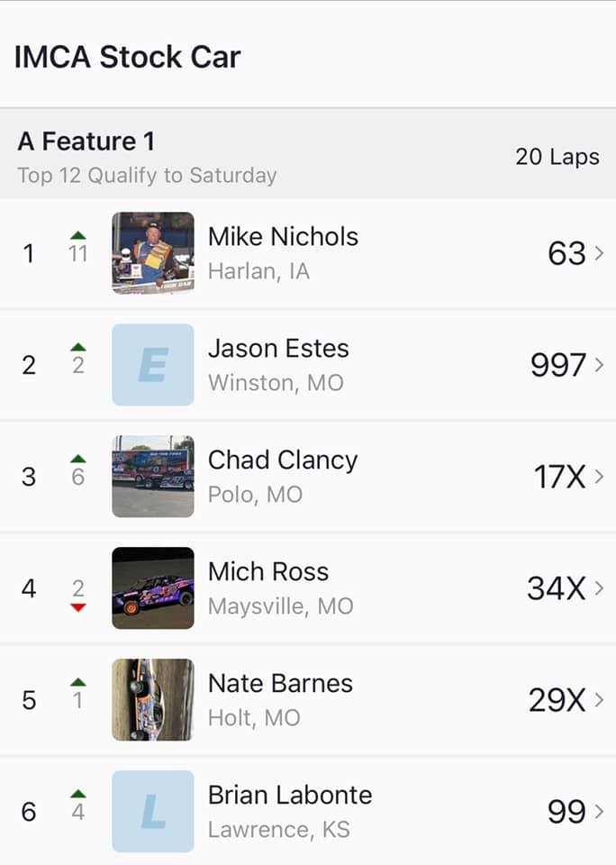
Task: Tap the IMCA Stock Car title
Action: pyautogui.click(x=128, y=58)
